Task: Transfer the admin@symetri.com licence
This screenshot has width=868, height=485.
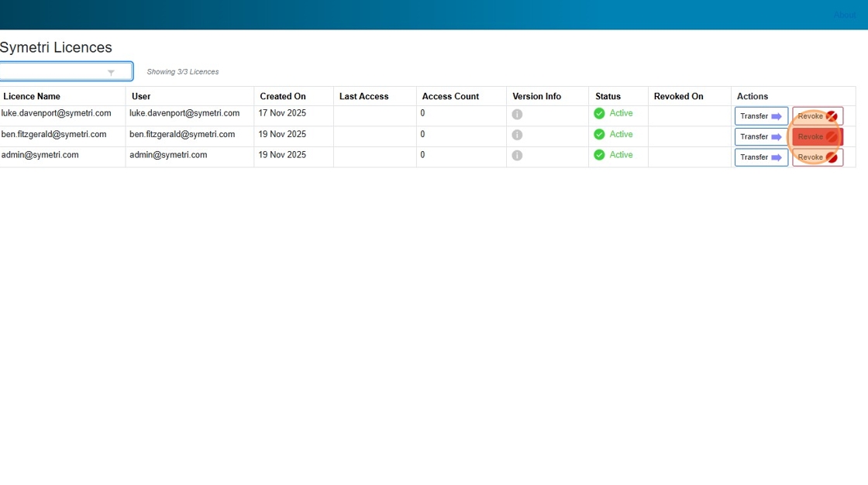Action: tap(761, 157)
